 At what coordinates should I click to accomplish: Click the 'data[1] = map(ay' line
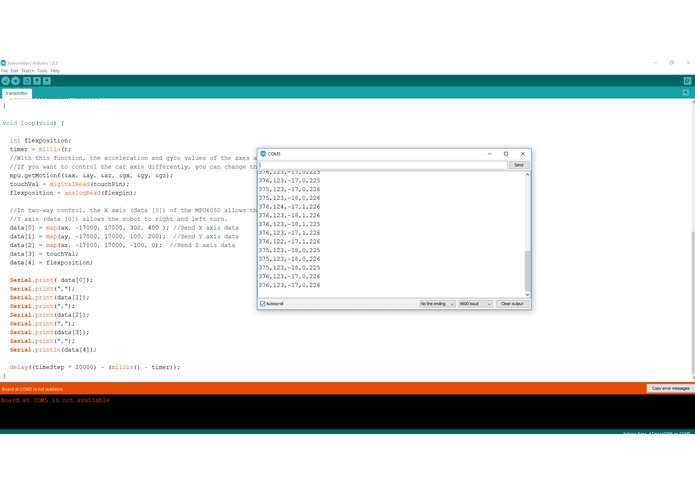(124, 237)
